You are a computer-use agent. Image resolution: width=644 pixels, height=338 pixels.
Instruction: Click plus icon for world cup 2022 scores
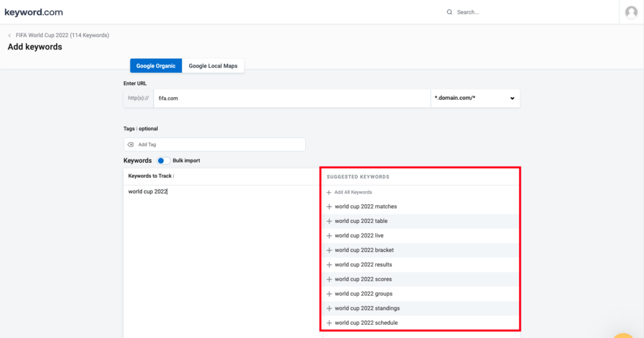329,280
